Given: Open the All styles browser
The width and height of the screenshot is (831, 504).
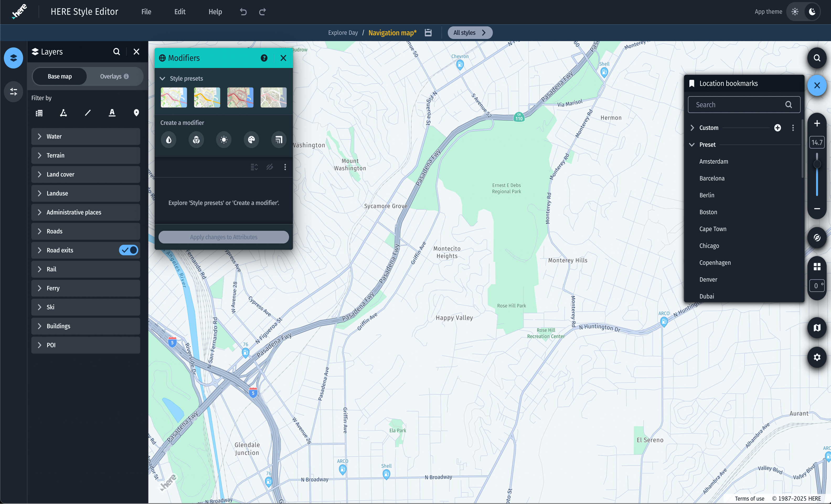Looking at the screenshot, I should coord(470,32).
